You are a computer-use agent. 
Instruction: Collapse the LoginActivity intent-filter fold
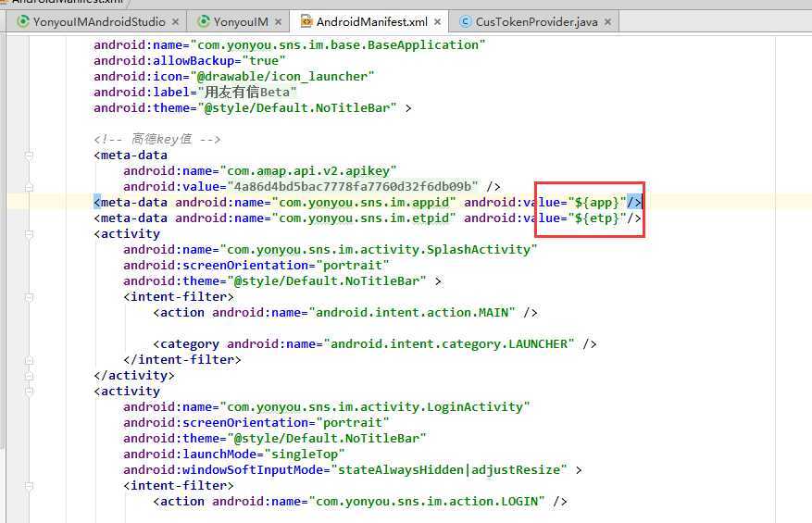pyautogui.click(x=29, y=486)
